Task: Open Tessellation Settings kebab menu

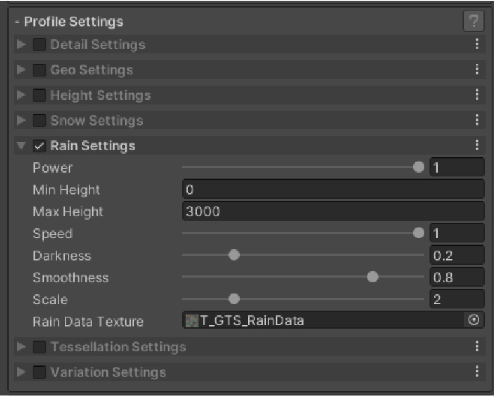Action: 477,347
